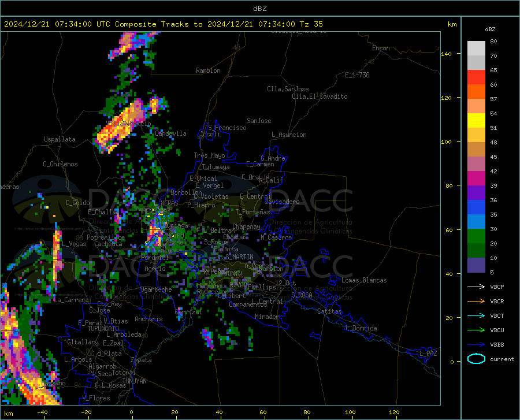520x420 pixels.
Task: Click the L_Vegas place label
Action: pos(74,244)
